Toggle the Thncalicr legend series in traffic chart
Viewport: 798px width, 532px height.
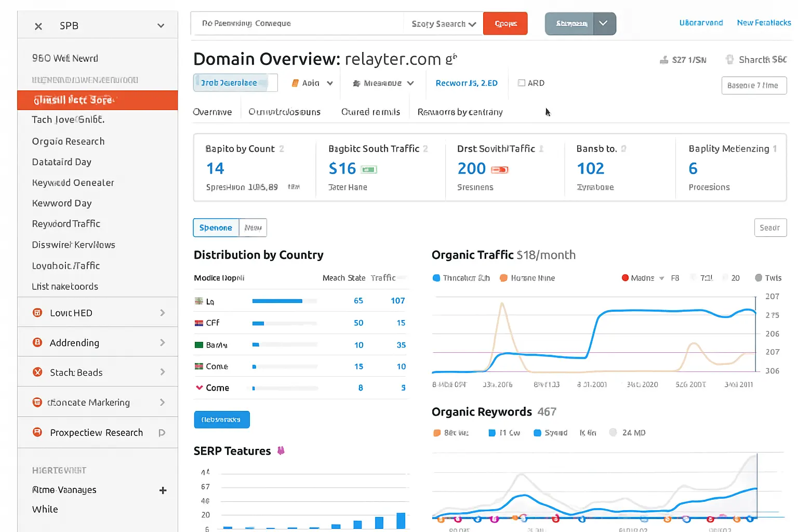point(436,278)
